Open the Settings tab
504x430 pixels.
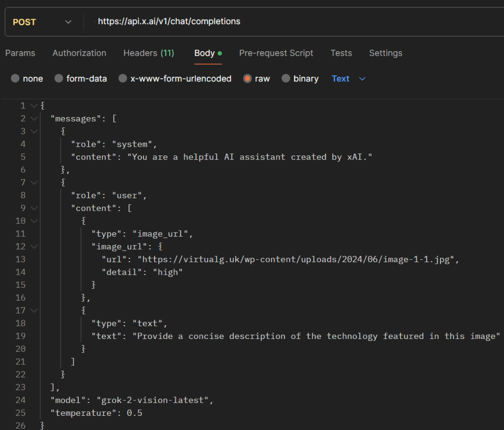point(385,53)
